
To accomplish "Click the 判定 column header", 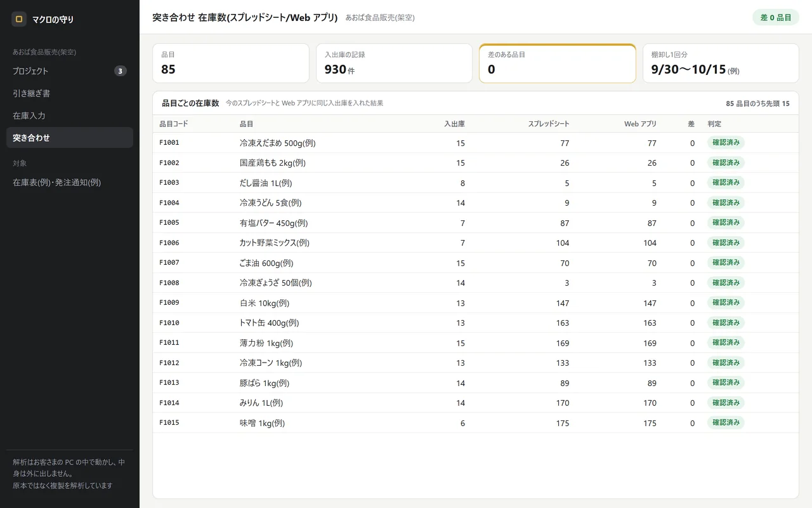I will pos(714,124).
